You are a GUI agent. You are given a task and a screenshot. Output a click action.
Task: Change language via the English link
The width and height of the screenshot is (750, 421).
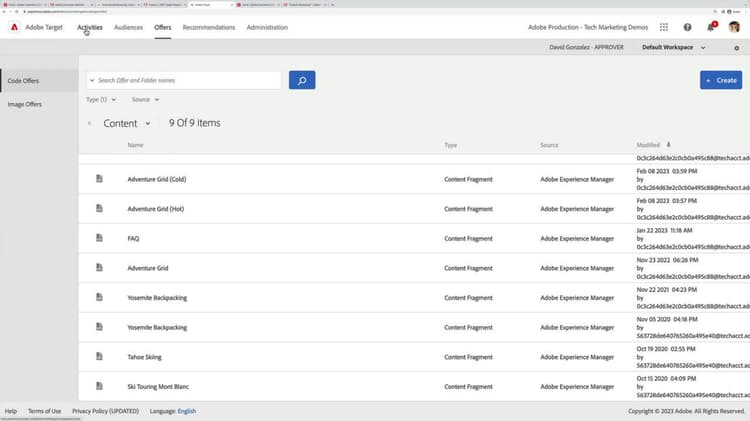click(187, 411)
